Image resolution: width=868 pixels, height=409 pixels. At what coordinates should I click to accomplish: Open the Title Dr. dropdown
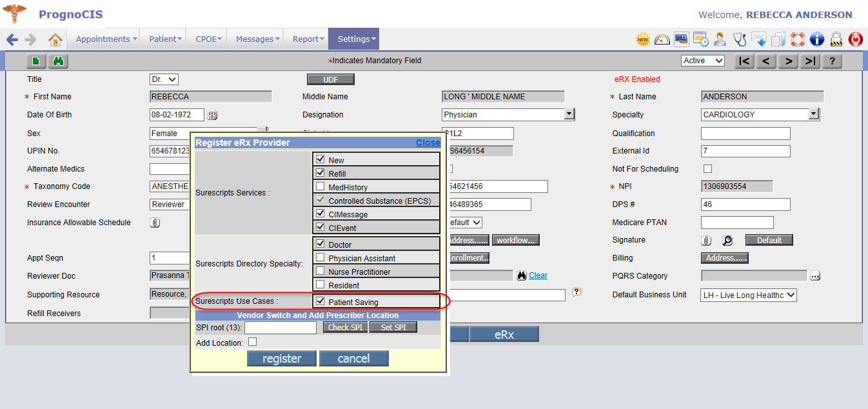[x=164, y=79]
